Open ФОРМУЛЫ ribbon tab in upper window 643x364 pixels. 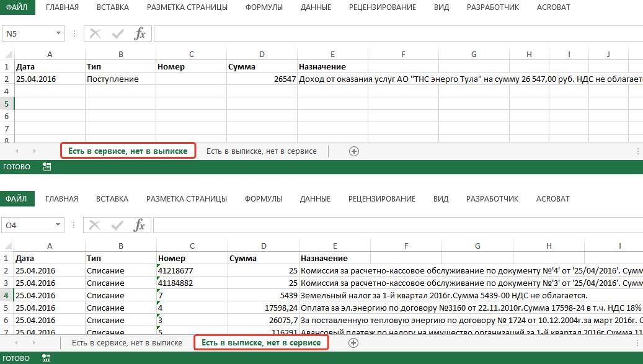point(264,7)
